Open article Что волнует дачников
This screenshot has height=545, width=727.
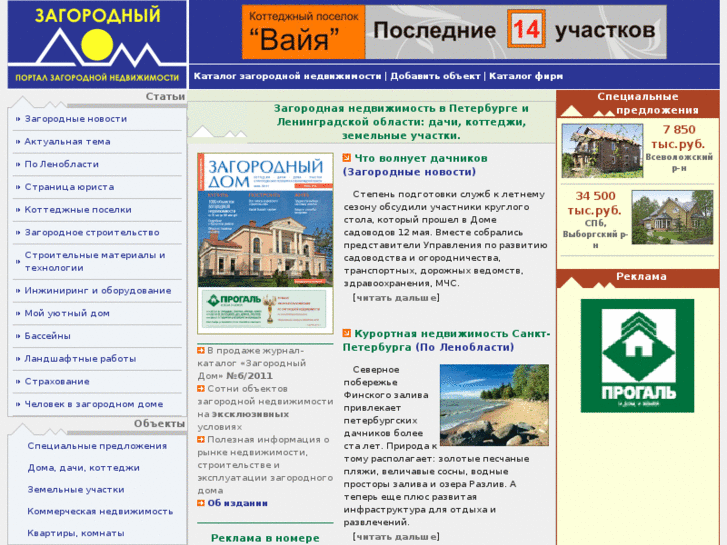coord(421,158)
